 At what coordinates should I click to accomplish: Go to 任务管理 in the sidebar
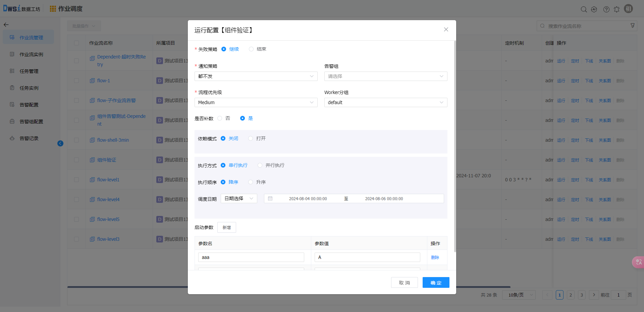point(29,71)
